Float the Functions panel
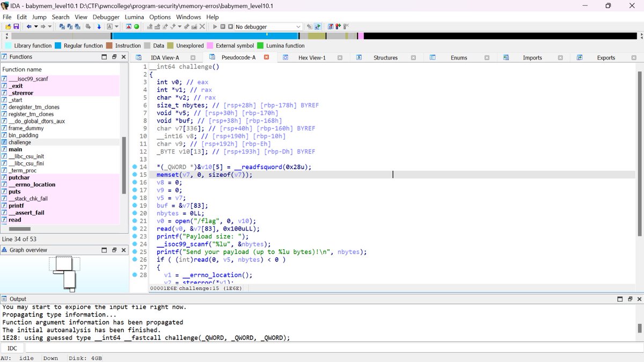The width and height of the screenshot is (644, 362). (114, 56)
